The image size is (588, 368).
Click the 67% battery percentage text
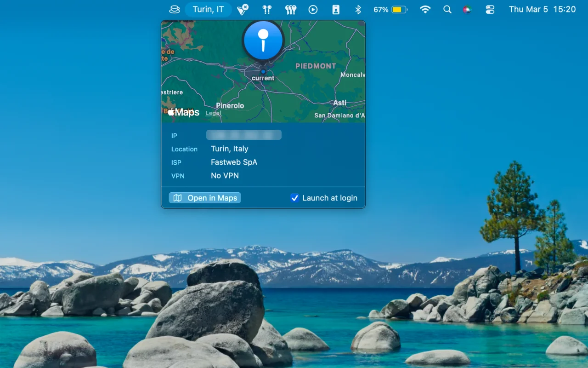point(381,9)
